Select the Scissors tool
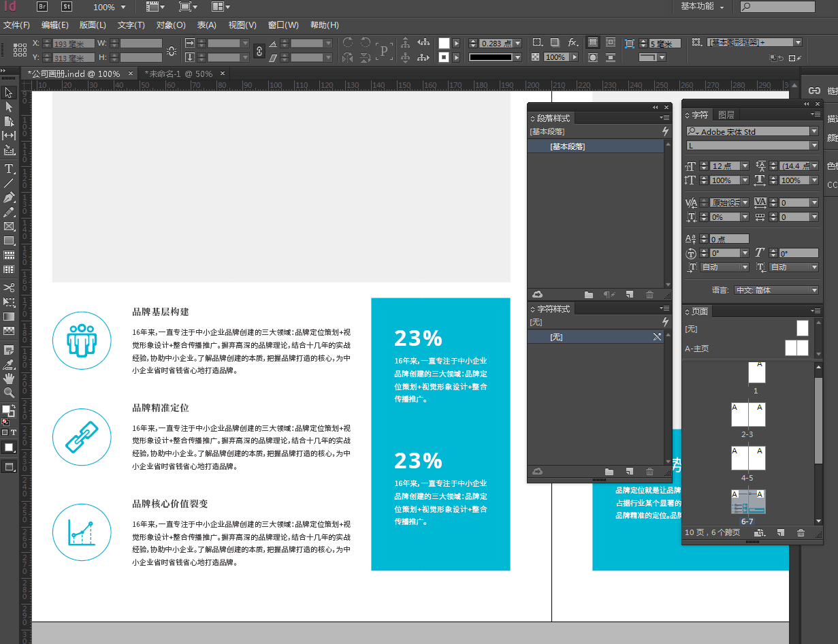This screenshot has width=838, height=644. tap(9, 287)
